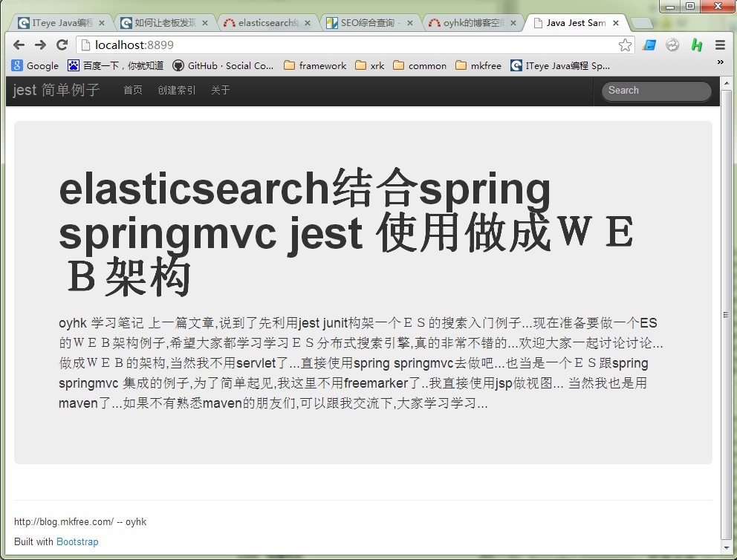Open the 首页 nav item
Viewport: 737px width, 560px height.
coord(133,90)
